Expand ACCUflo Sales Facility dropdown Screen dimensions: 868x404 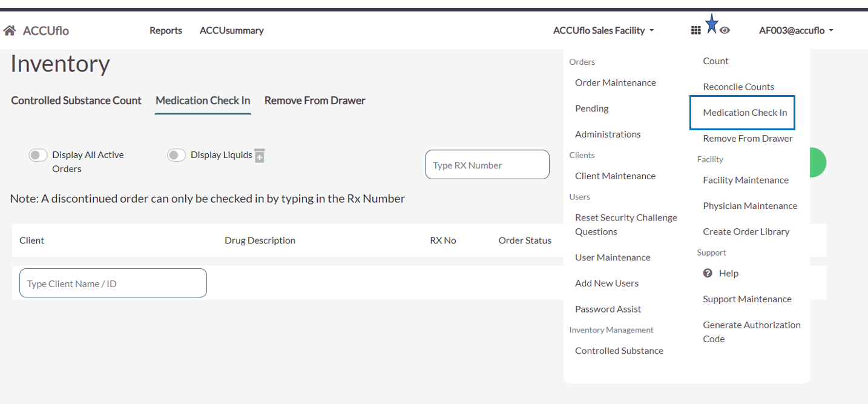click(603, 30)
